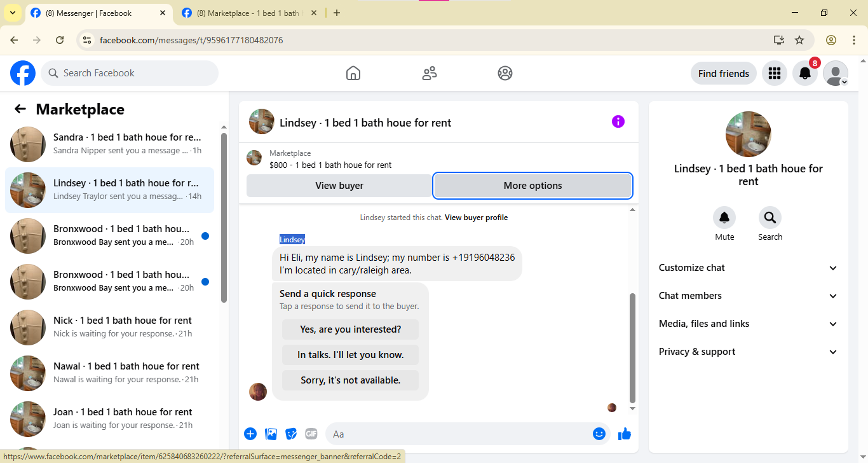Image resolution: width=868 pixels, height=463 pixels.
Task: Send quick reply "Yes, are you interested?"
Action: 350,329
